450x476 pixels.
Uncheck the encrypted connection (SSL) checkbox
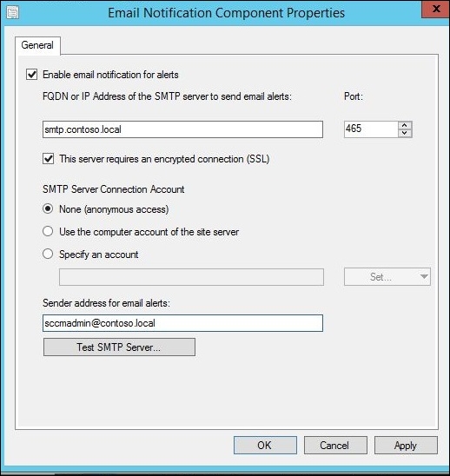click(x=49, y=158)
